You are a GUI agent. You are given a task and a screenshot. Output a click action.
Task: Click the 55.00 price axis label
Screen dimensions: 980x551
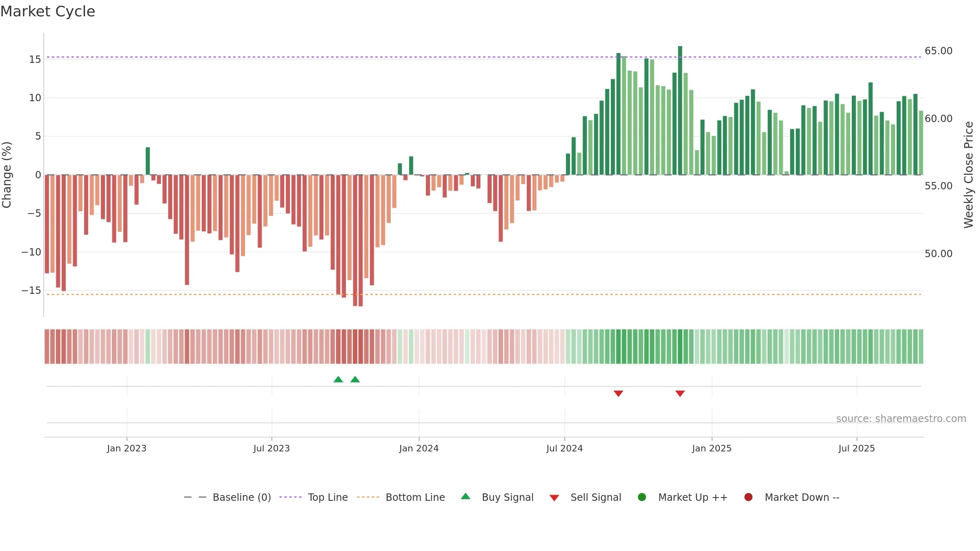click(938, 186)
